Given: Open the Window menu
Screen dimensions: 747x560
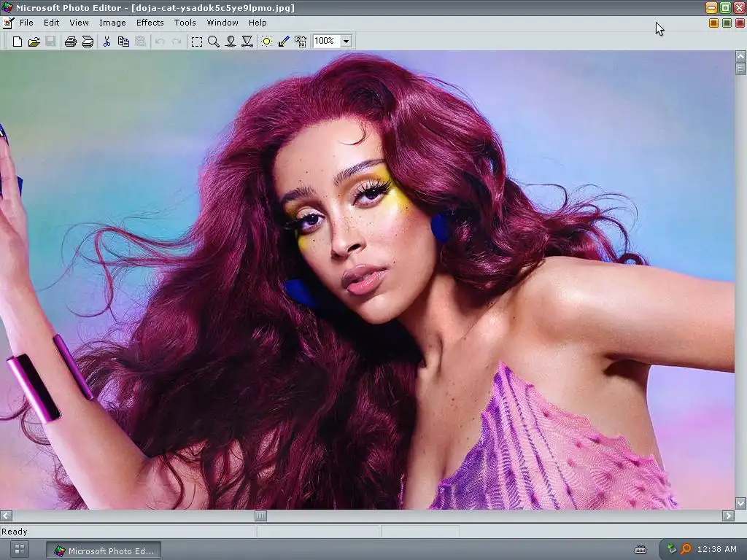Looking at the screenshot, I should tap(222, 23).
